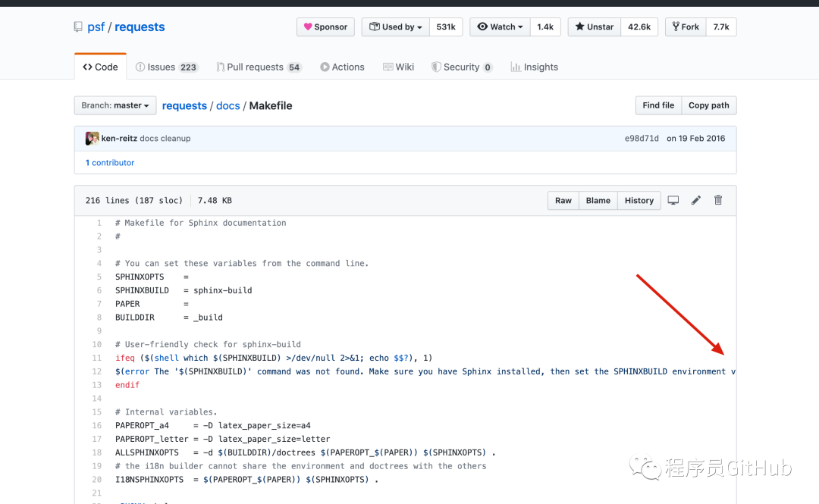View the 42.6k stargazers count
Screen dimensions: 819x504
(x=639, y=27)
